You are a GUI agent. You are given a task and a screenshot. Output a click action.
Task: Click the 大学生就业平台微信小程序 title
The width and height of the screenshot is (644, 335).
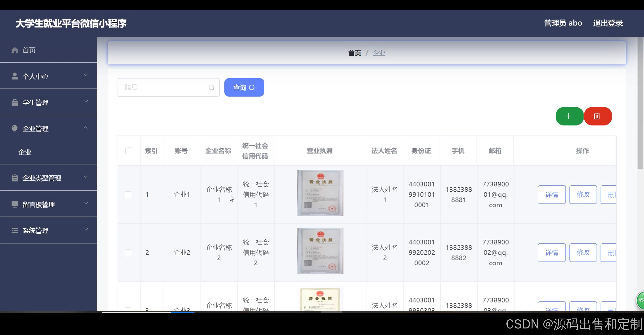pos(71,23)
